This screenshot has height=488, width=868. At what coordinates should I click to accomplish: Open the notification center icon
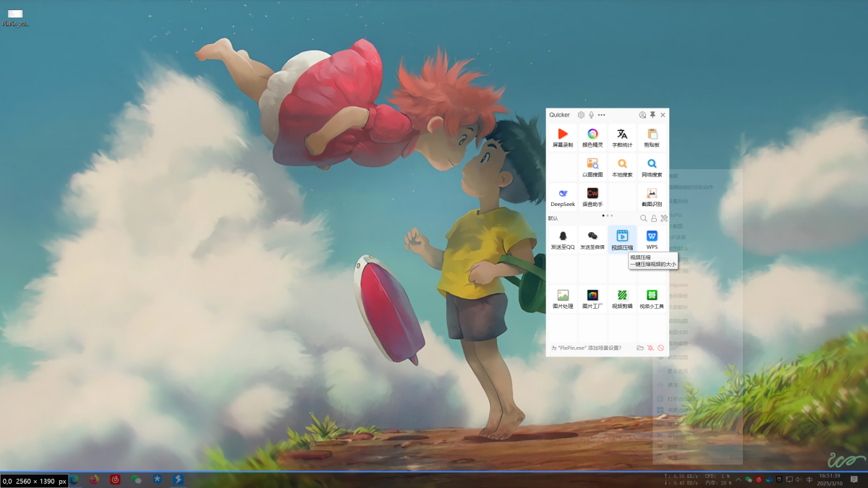[854, 479]
